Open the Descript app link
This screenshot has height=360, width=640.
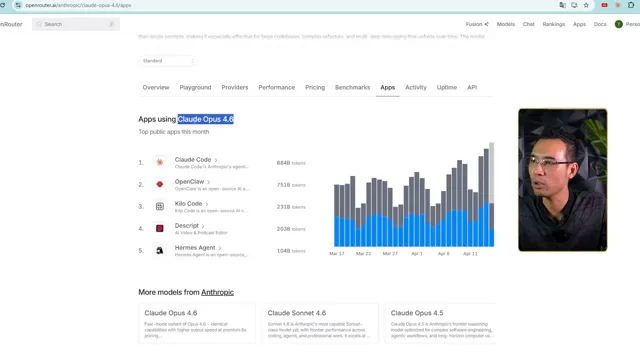pos(187,226)
